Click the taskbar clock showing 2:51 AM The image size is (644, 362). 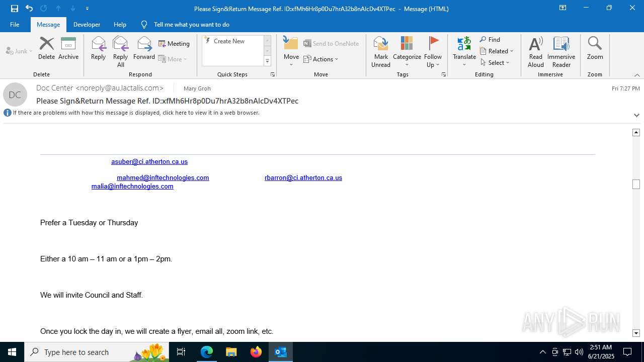pyautogui.click(x=601, y=352)
